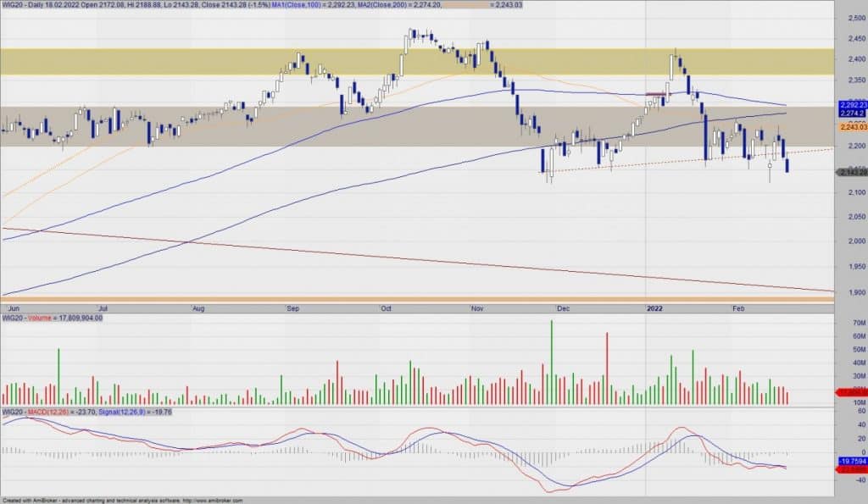Click the Dec label on the date axis

click(564, 309)
